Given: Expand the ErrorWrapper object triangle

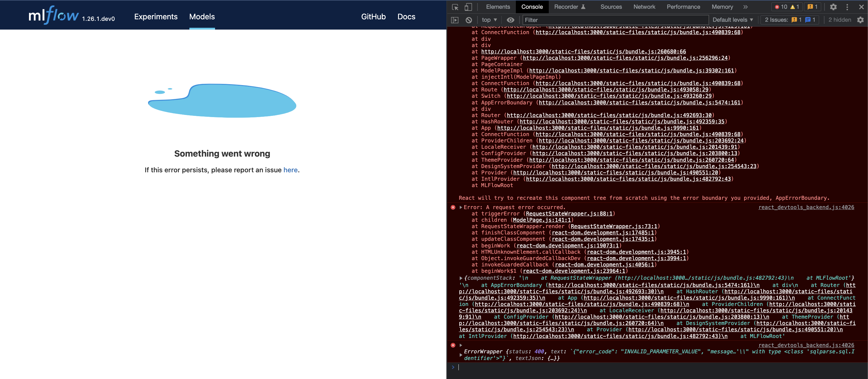Looking at the screenshot, I should click(x=461, y=355).
